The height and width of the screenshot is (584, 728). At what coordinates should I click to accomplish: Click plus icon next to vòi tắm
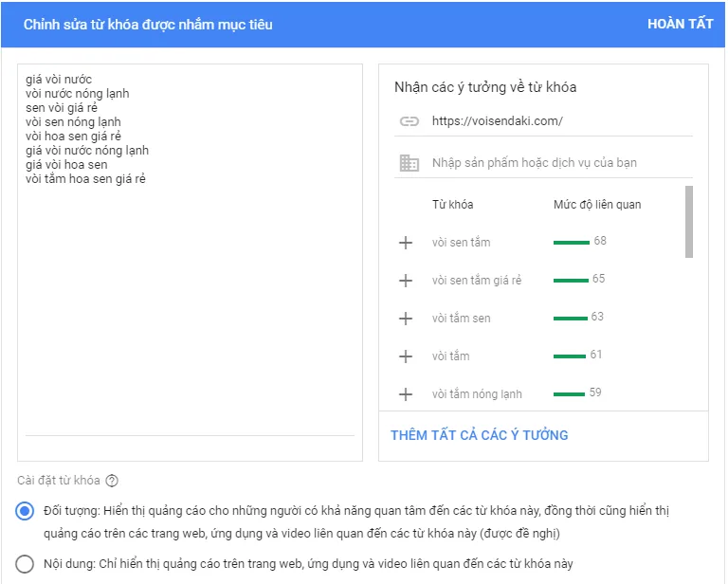click(406, 356)
